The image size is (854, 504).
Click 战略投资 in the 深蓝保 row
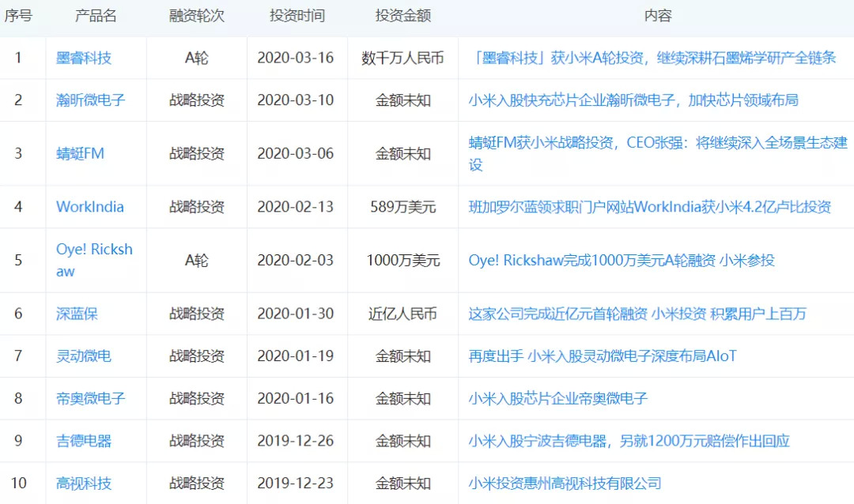coord(197,314)
